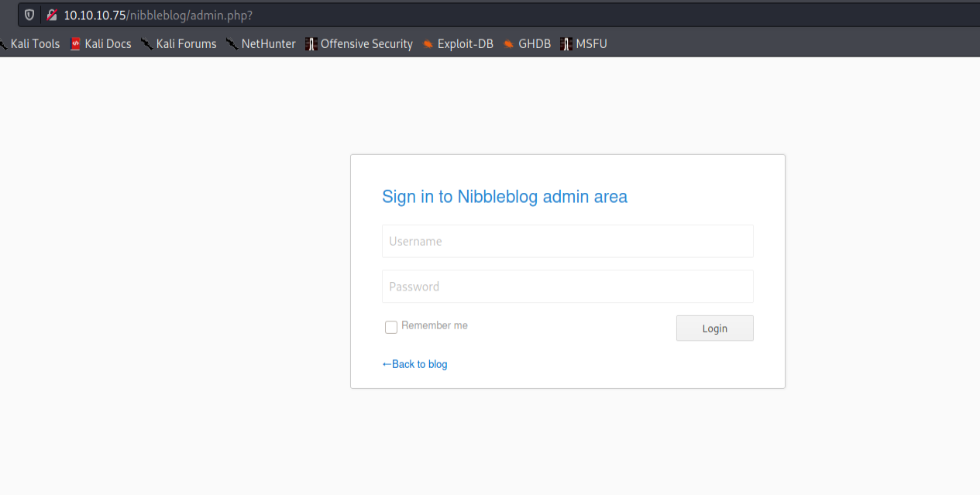The image size is (980, 495).
Task: Click the page favicon in the address bar
Action: (51, 14)
